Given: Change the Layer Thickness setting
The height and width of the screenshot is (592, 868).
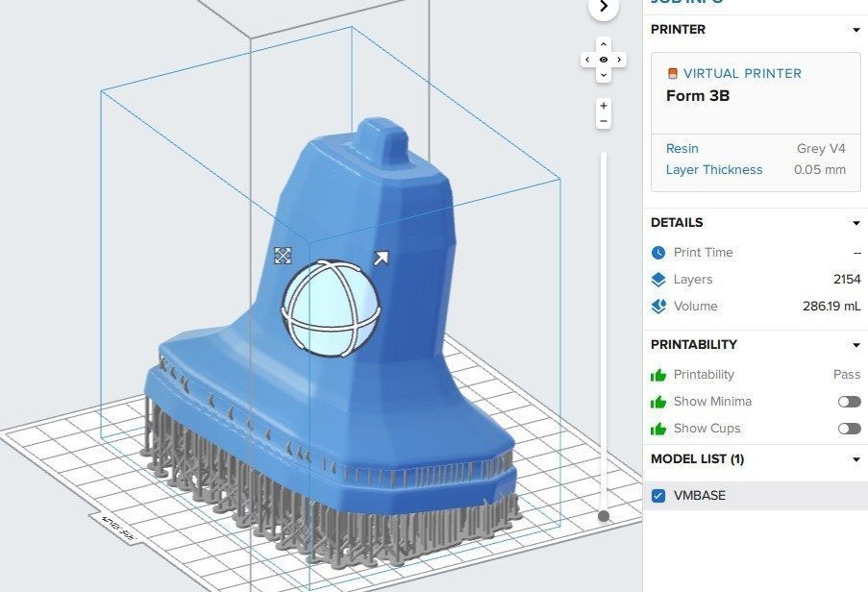Looking at the screenshot, I should click(x=714, y=170).
